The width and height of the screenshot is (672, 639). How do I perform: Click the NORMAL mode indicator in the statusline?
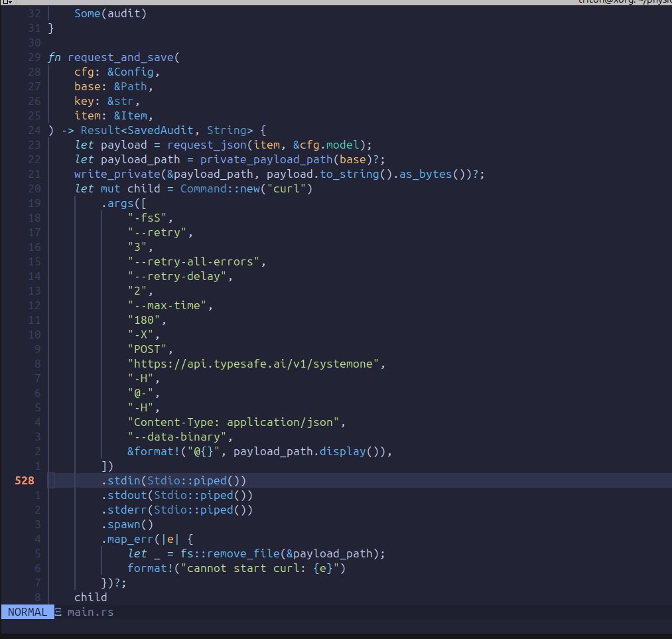27,612
